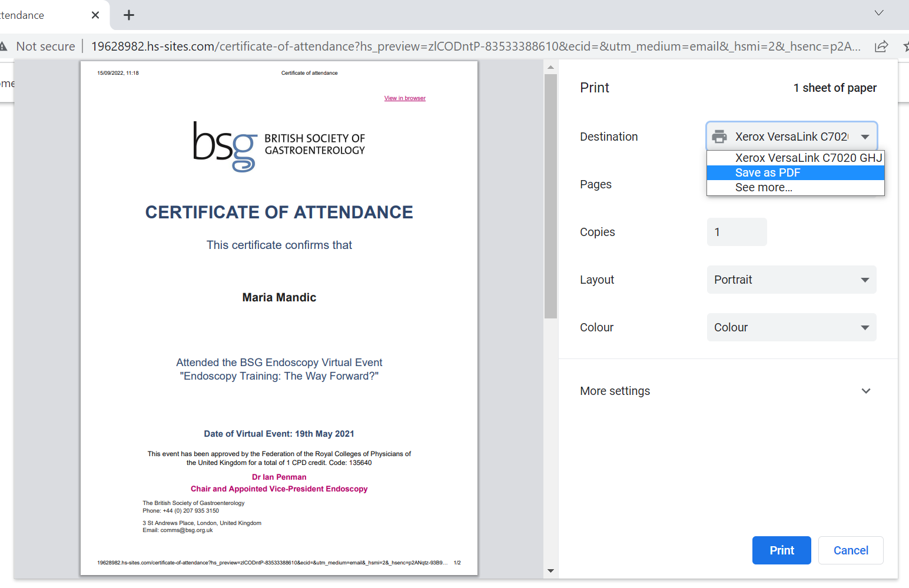Click the Pages label
This screenshot has height=588, width=909.
coord(596,184)
